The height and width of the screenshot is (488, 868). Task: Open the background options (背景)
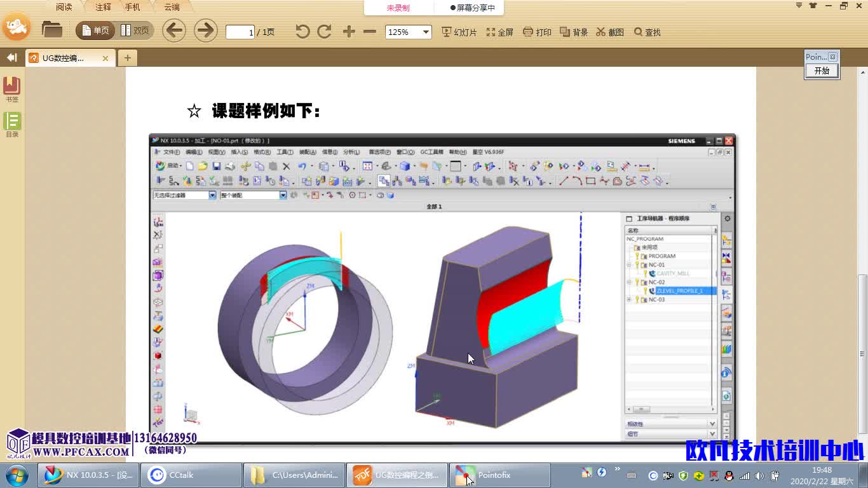pyautogui.click(x=574, y=32)
